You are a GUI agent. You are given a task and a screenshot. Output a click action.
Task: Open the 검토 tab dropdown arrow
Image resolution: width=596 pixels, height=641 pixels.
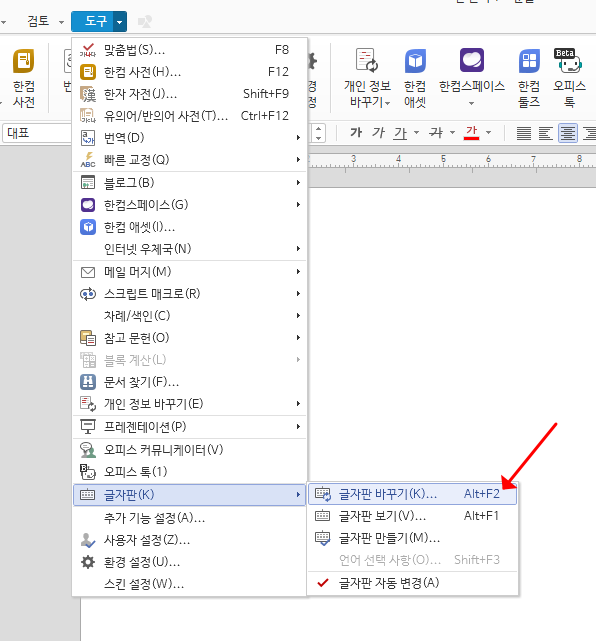coord(61,22)
